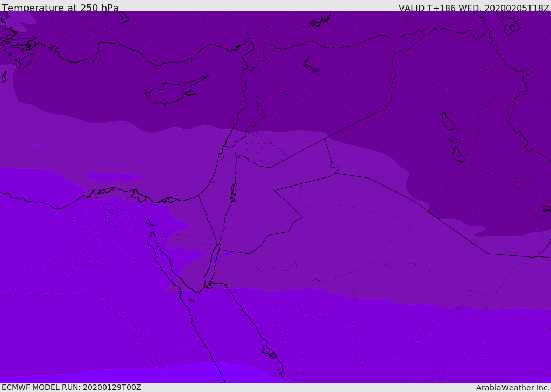Click the bright violet region over Egypt
Image resolution: width=551 pixels, height=392 pixels.
(81, 280)
